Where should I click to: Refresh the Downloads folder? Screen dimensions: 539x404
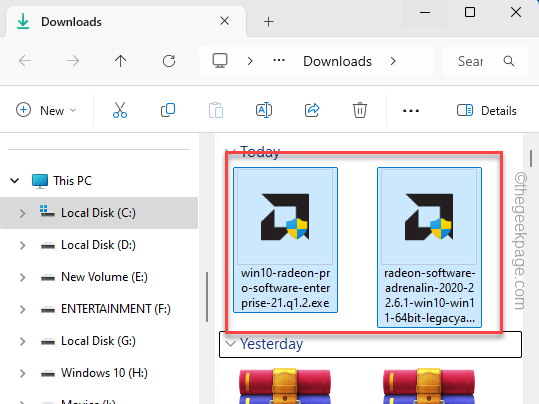pyautogui.click(x=169, y=61)
